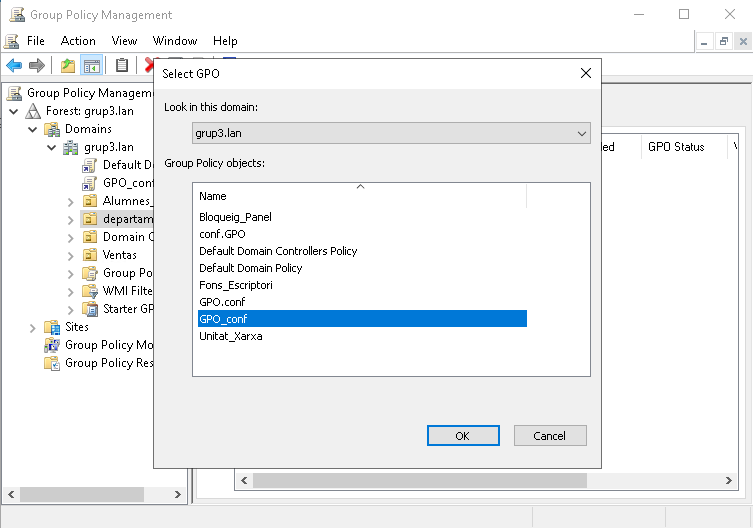Screen dimensions: 753x528
Task: Expand the Sites node
Action: click(32, 327)
